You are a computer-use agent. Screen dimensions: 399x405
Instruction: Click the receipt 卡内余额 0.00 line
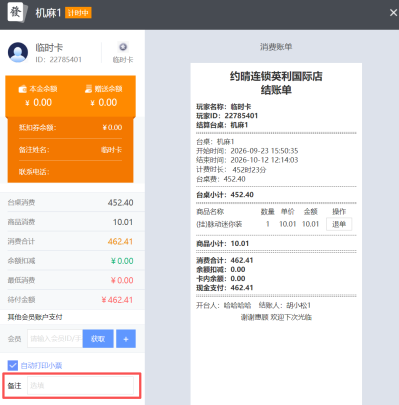[x=221, y=279]
